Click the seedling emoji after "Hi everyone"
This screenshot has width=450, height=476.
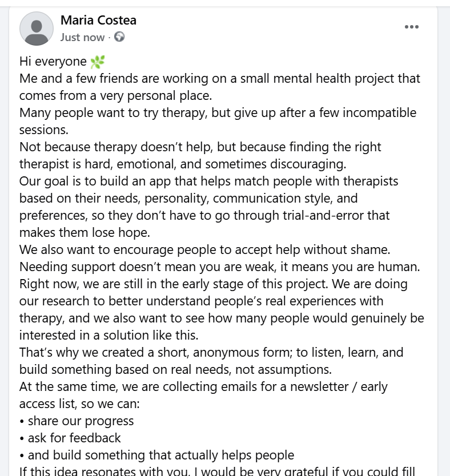[98, 62]
